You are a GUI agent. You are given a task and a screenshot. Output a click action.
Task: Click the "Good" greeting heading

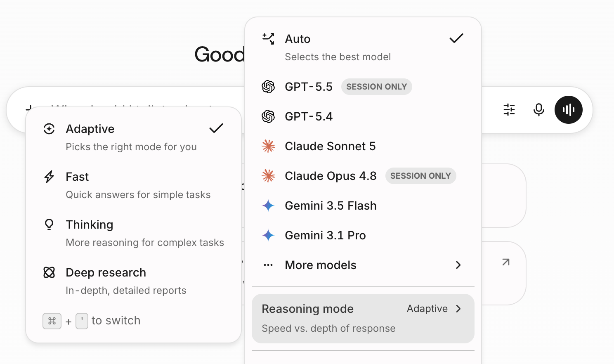click(x=220, y=54)
